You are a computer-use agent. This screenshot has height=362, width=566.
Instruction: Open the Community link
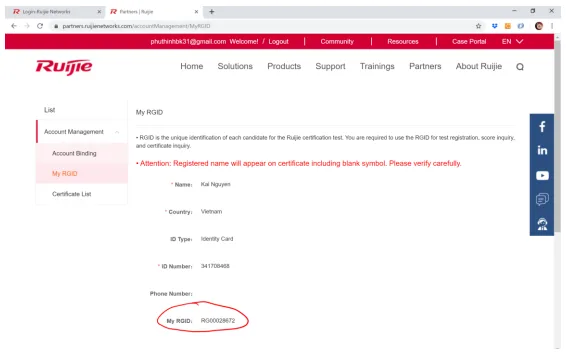tap(337, 42)
